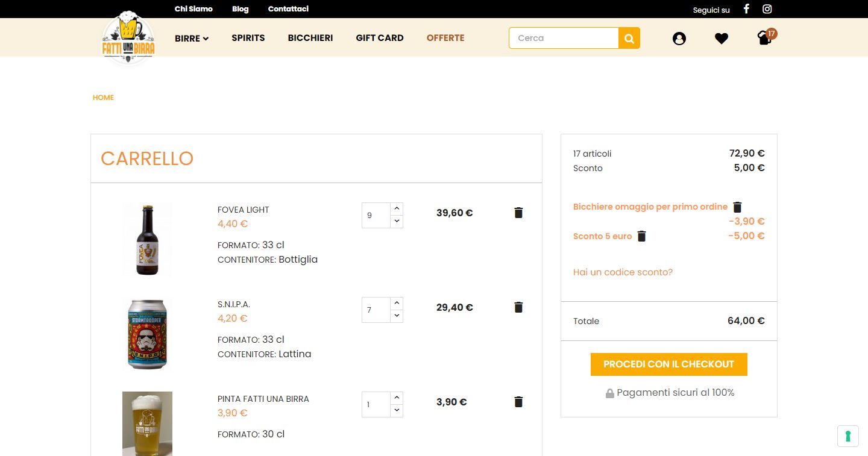868x456 pixels.
Task: Proceed with the checkout button
Action: coord(668,364)
